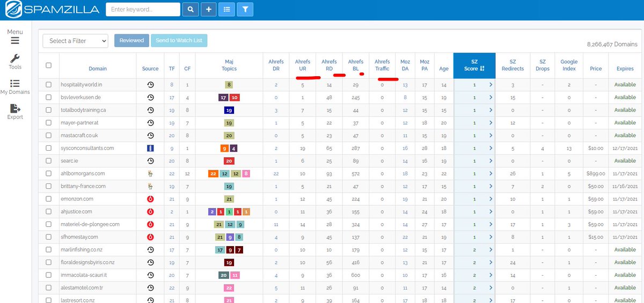Click topic badge 20 for searc.ie

click(x=229, y=161)
